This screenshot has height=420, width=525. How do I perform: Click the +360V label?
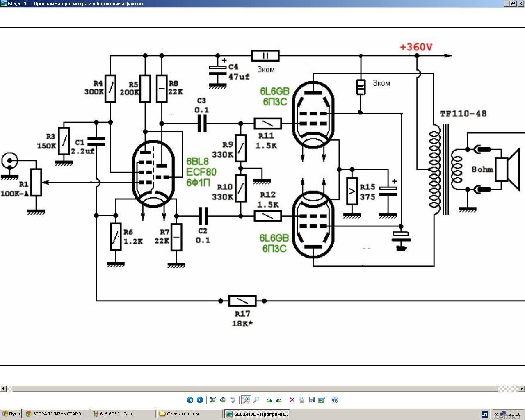coord(416,47)
